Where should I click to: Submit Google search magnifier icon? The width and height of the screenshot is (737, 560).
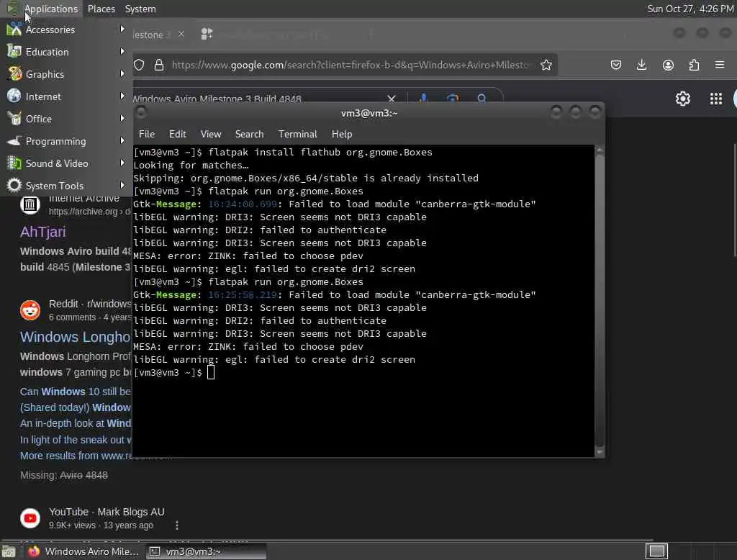481,98
